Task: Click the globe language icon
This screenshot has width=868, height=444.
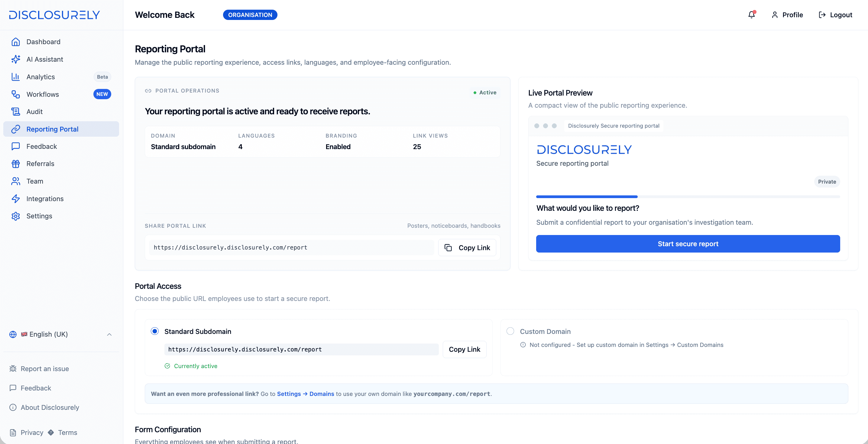Action: (x=13, y=335)
